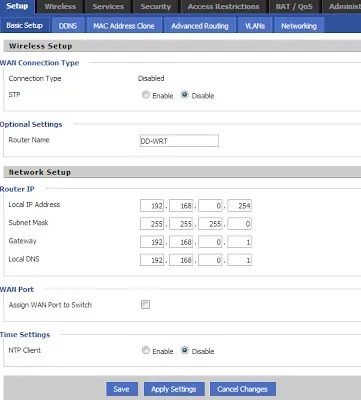The width and height of the screenshot is (361, 400).
Task: Select NTP Client Enable radio button
Action: 146,350
